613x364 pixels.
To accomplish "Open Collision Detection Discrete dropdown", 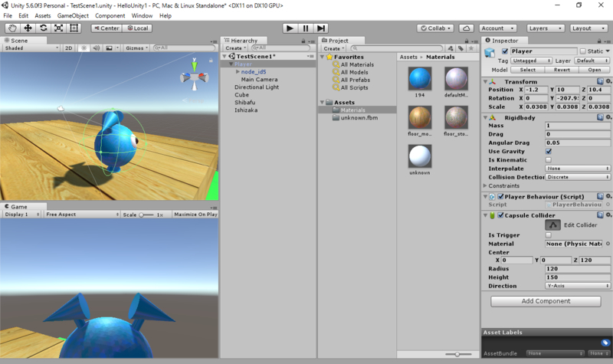I will pyautogui.click(x=578, y=177).
